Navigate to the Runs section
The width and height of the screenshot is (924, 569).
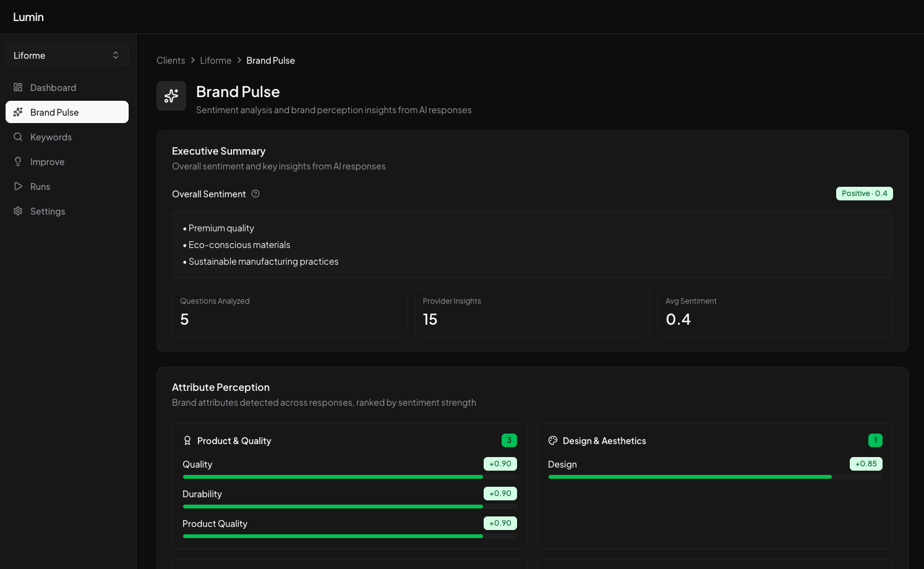tap(40, 186)
